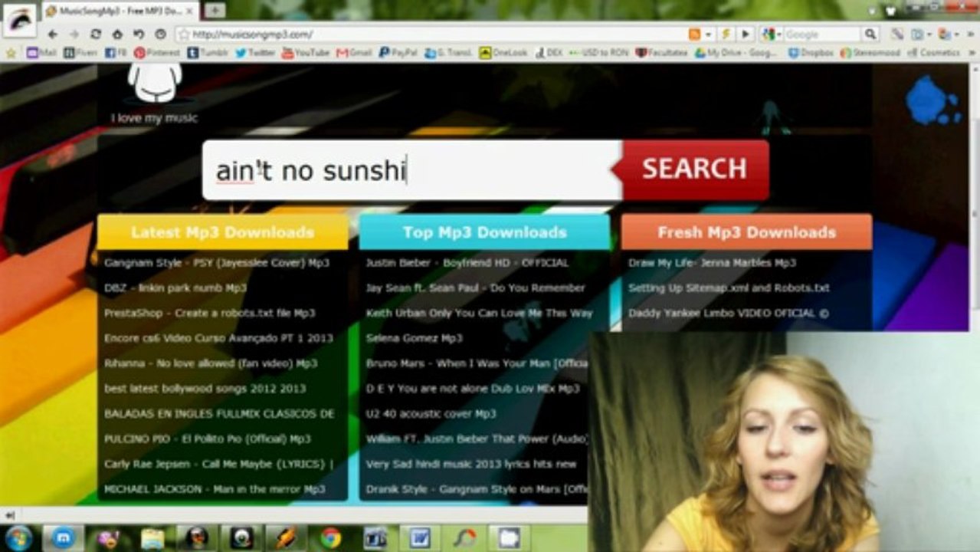
Task: Click the white mascot site logo
Action: (155, 83)
